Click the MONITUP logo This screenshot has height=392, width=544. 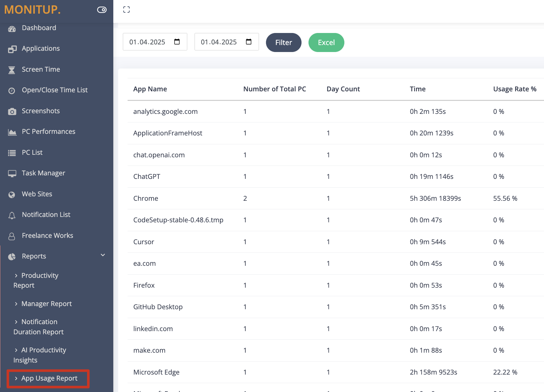32,10
